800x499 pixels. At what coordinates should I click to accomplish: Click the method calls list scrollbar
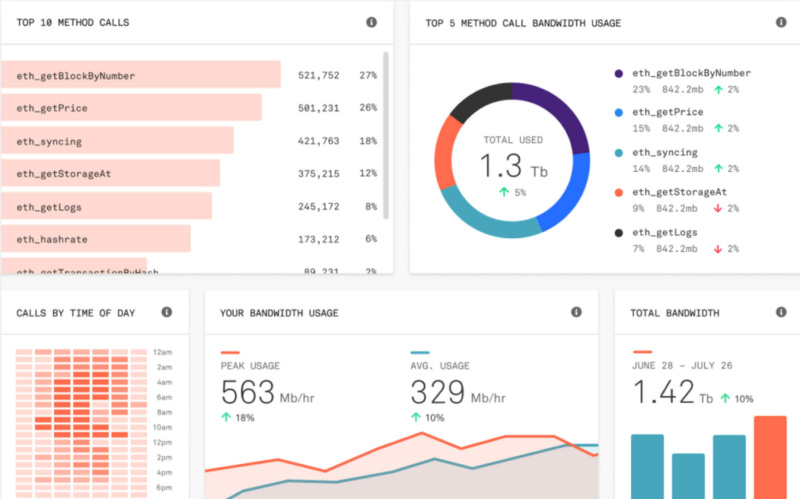click(386, 130)
